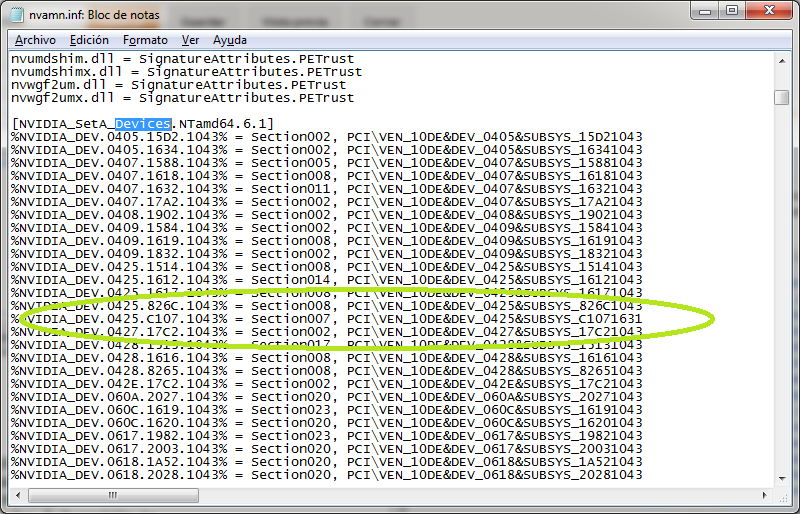Click the text NVIDIA_DEV.0428.1616.1043
The width and height of the screenshot is (800, 514).
[119, 358]
